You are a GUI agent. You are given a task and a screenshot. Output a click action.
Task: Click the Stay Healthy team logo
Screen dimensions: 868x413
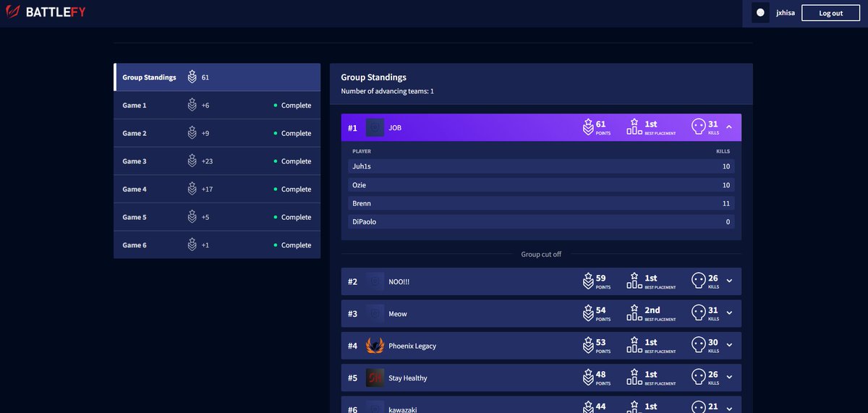point(375,378)
